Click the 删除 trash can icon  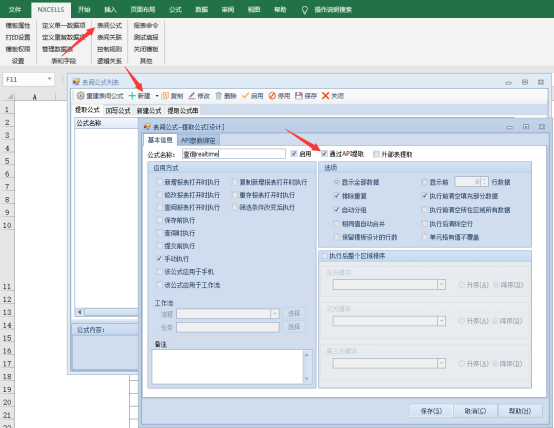tap(219, 96)
